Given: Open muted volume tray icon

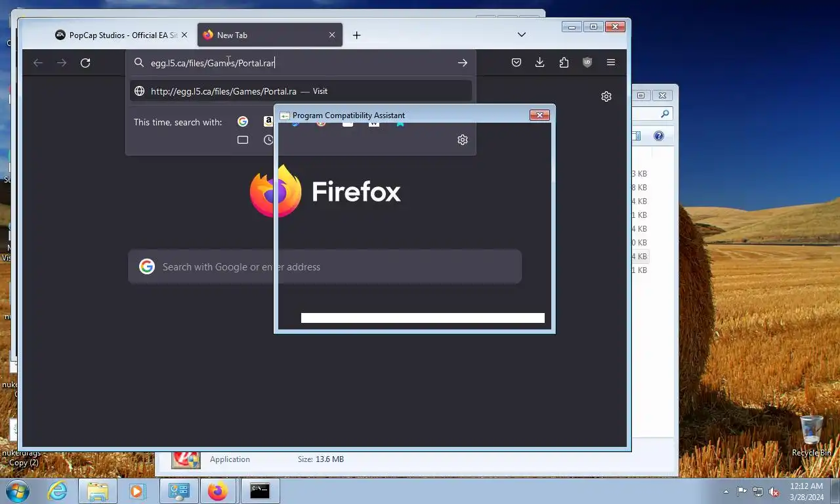Looking at the screenshot, I should tap(774, 492).
